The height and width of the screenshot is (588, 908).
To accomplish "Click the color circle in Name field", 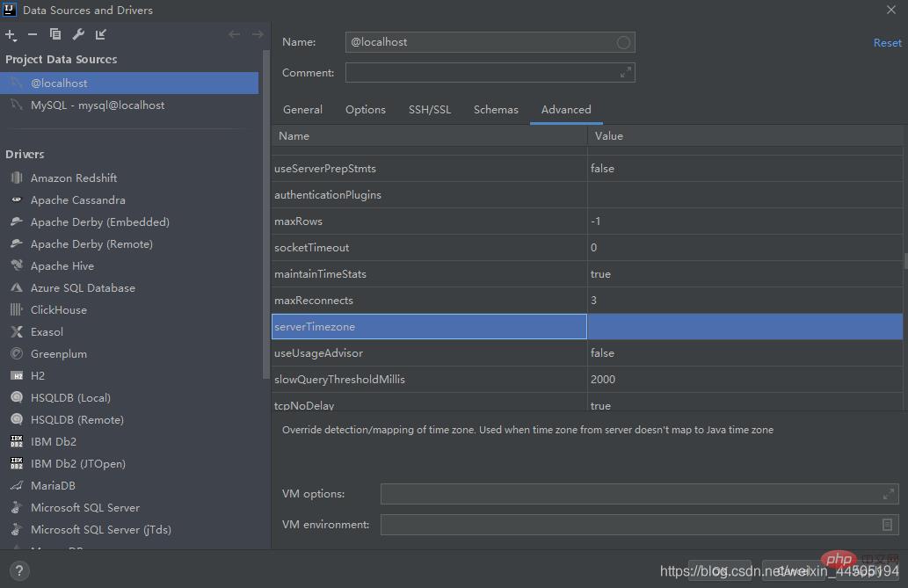I will pyautogui.click(x=623, y=42).
